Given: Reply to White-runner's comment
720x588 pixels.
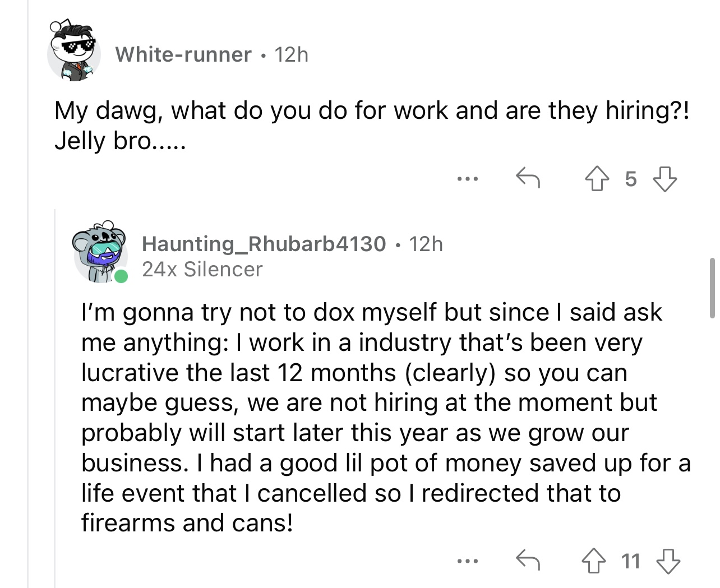Looking at the screenshot, I should tap(527, 178).
